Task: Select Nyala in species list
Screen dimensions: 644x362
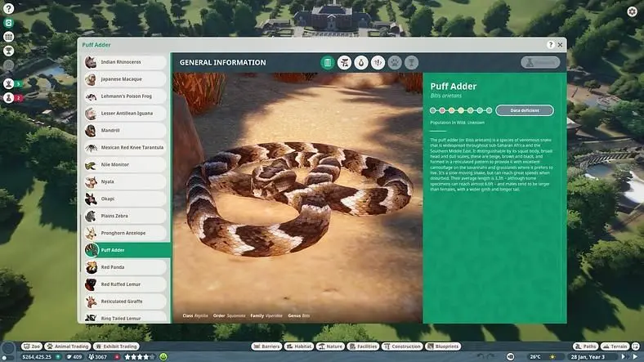Action: [126, 182]
